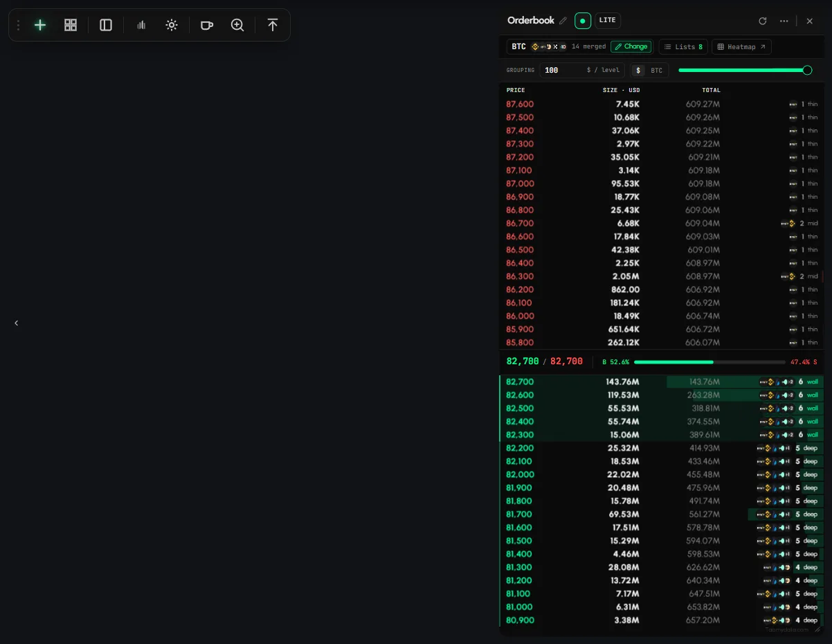This screenshot has height=644, width=832.
Task: Select the ask row at price 87,000
Action: (x=662, y=184)
